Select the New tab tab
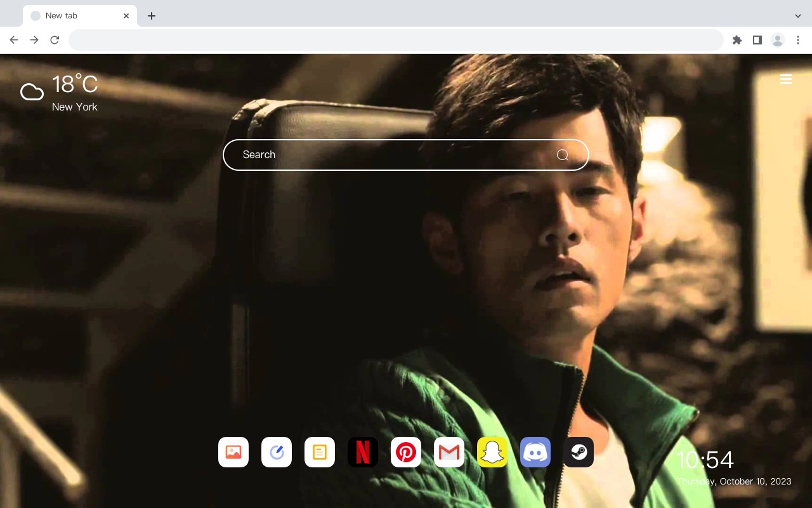812x508 pixels. (x=80, y=16)
